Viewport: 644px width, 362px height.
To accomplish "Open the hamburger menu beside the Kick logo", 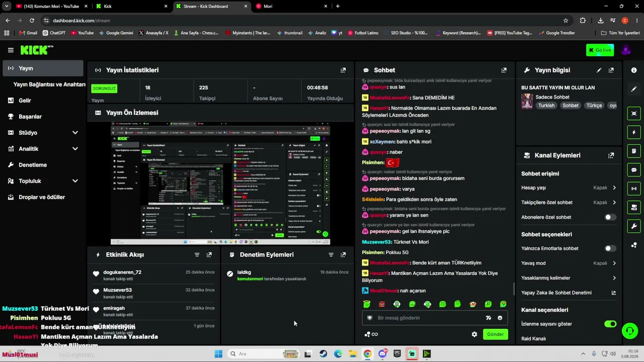I will 11,50.
